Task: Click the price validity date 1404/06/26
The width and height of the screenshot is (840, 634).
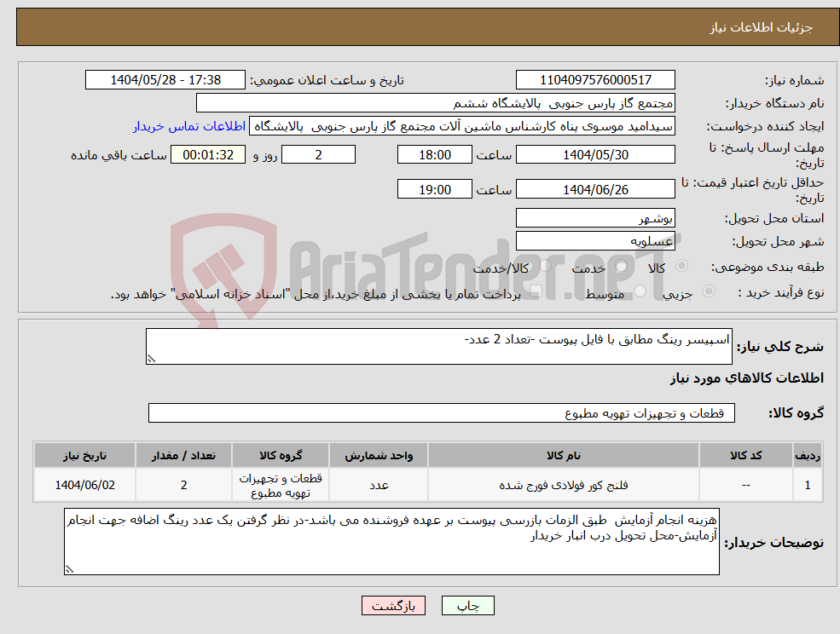Action: [594, 188]
